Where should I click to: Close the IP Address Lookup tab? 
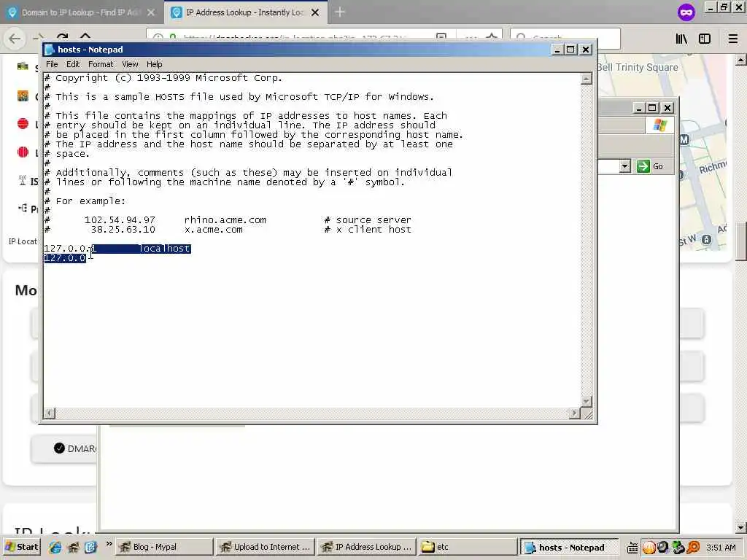point(315,12)
